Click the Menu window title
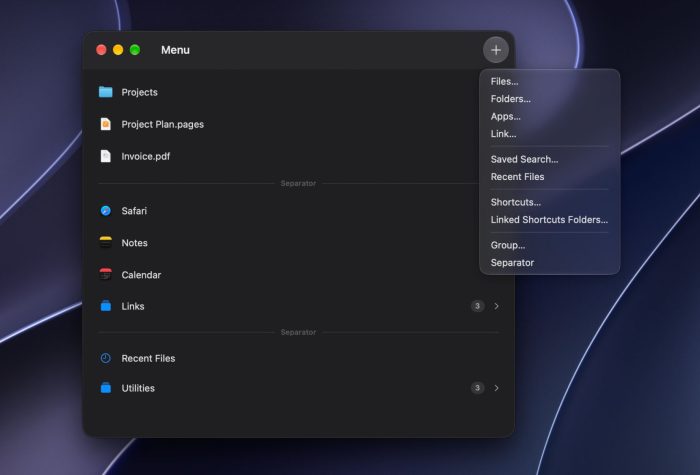Viewport: 700px width, 475px height. coord(175,50)
